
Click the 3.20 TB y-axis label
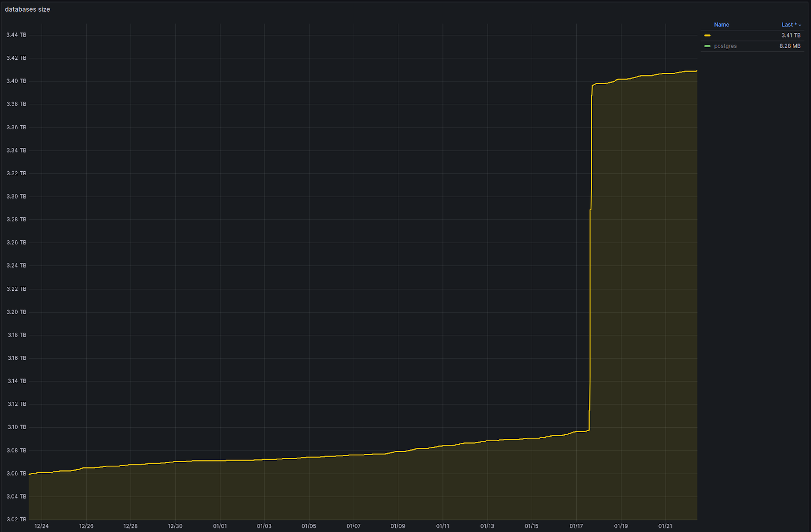coord(16,312)
